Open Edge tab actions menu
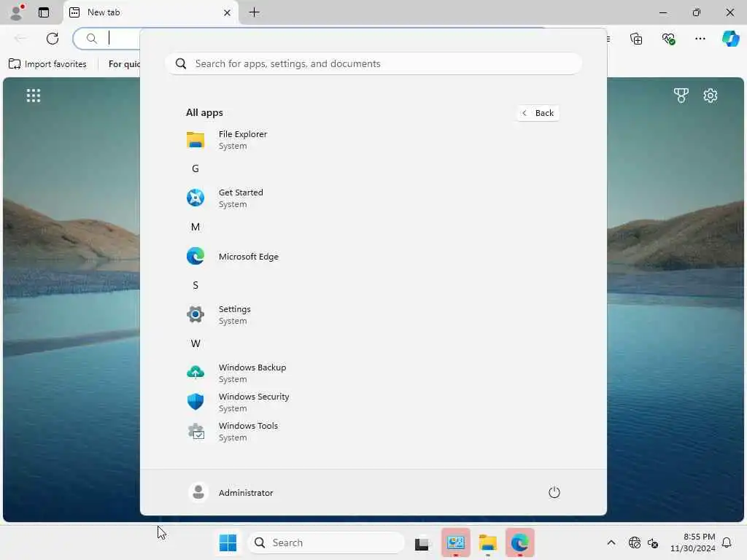Viewport: 747px width, 560px height. point(44,12)
